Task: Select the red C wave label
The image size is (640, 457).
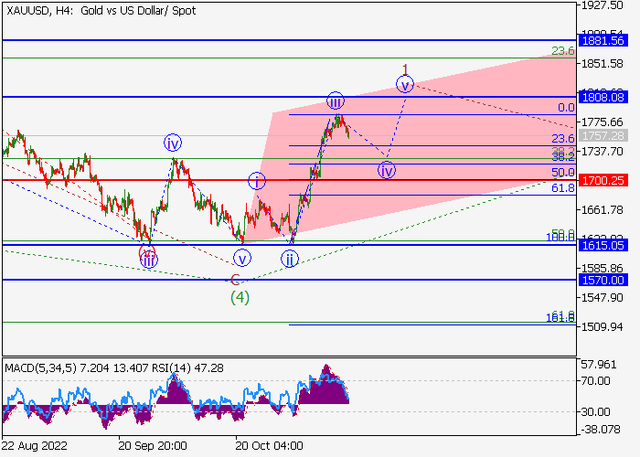Action: tap(236, 280)
